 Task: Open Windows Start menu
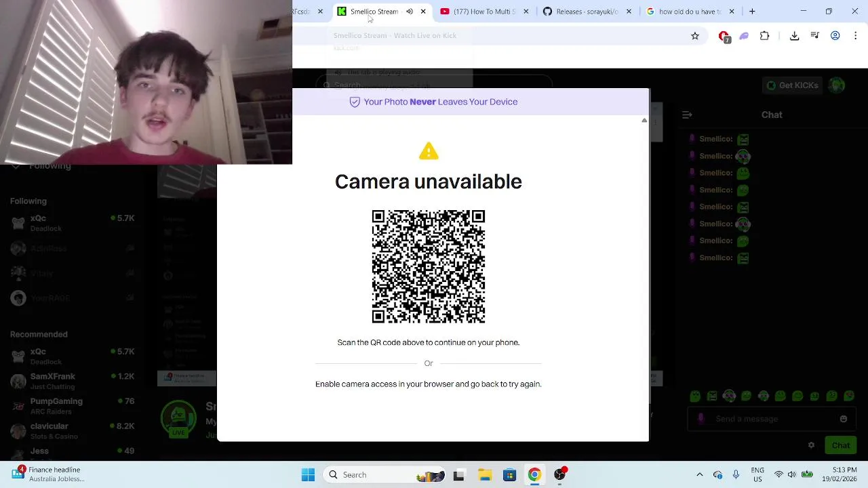(x=308, y=475)
